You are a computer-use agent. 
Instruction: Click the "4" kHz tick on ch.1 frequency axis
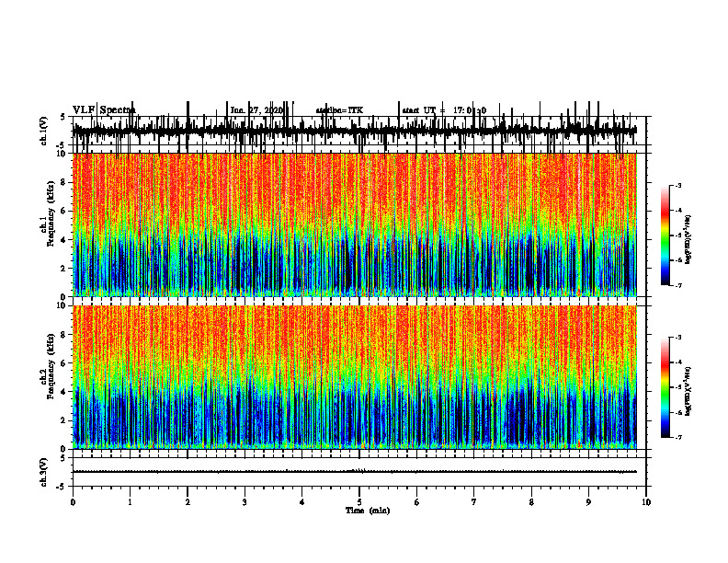[x=64, y=240]
